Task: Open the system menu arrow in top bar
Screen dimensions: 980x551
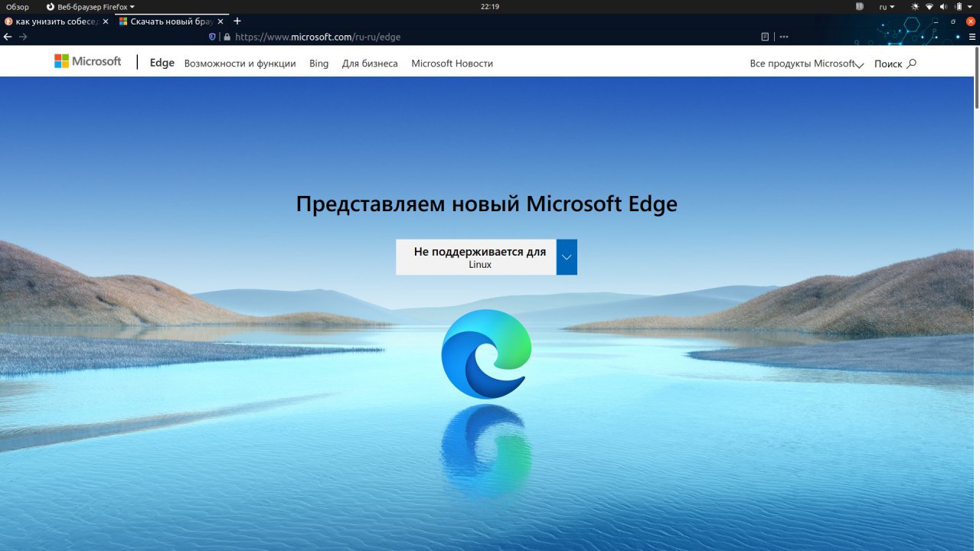Action: click(972, 6)
